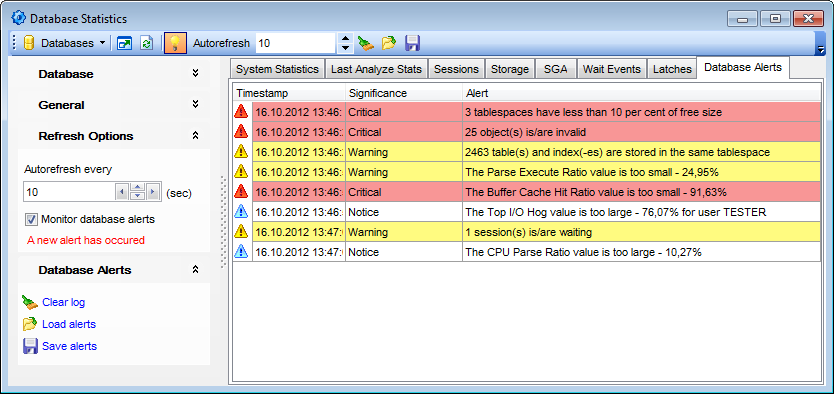Click Warning cell of sessions waiting row
This screenshot has height=394, width=834.
click(404, 232)
